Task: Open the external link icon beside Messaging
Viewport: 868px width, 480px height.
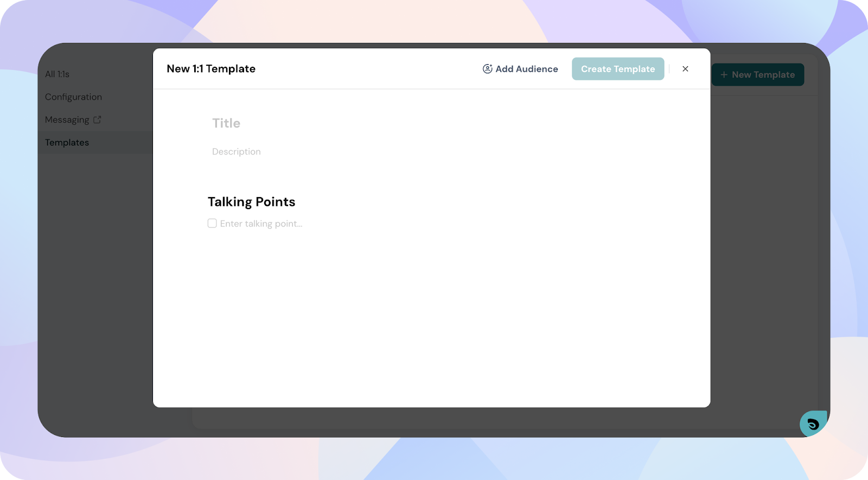Action: [x=97, y=119]
